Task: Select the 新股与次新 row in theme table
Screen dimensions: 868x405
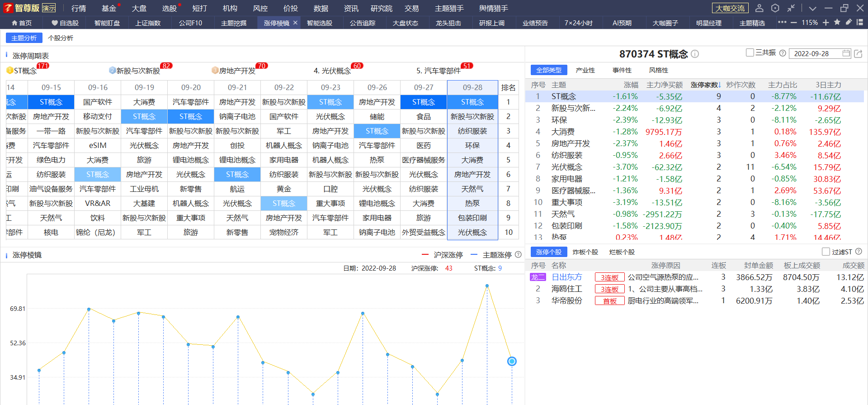Action: pos(694,108)
